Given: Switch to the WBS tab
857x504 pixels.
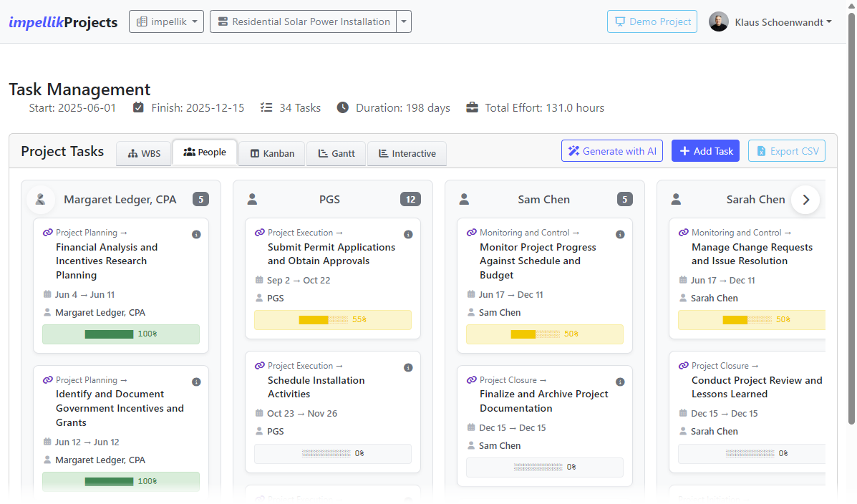Looking at the screenshot, I should click(144, 154).
